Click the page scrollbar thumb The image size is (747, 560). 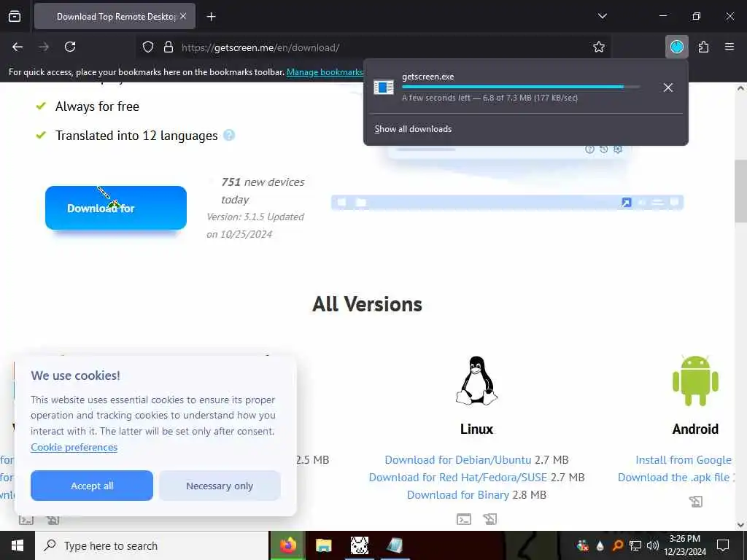[x=740, y=190]
